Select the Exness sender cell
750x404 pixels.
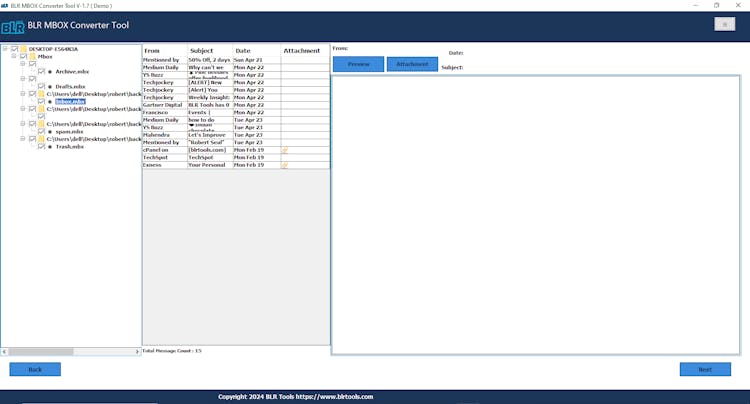[x=165, y=165]
